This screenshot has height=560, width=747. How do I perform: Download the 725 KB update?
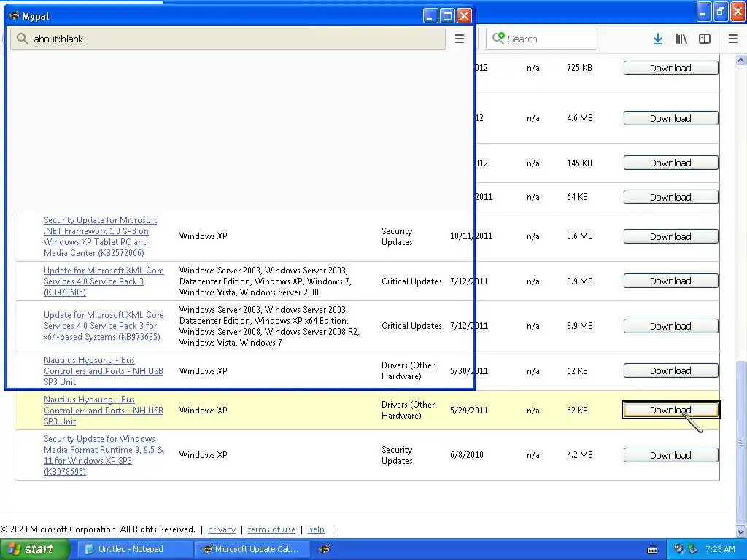[671, 68]
